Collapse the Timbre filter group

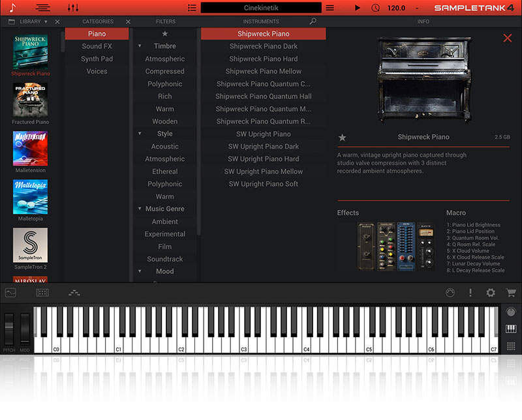140,46
